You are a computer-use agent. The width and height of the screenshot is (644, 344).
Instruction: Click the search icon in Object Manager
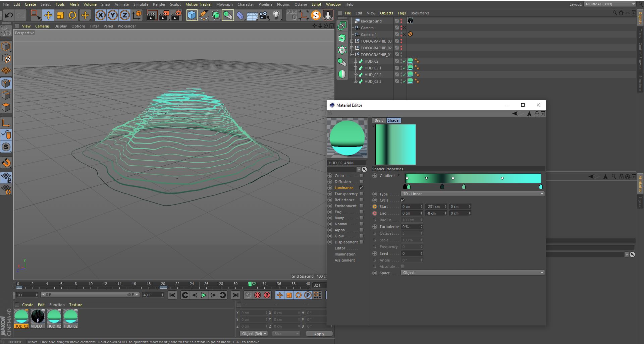point(615,13)
